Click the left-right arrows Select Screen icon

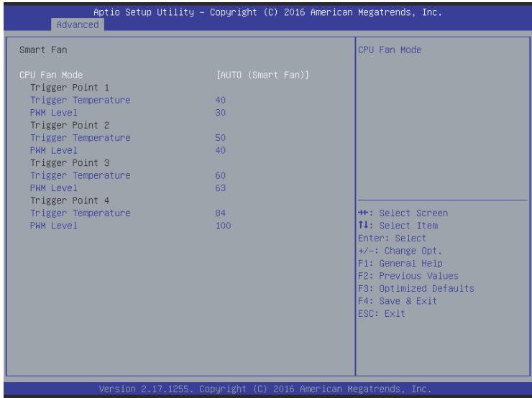point(363,213)
